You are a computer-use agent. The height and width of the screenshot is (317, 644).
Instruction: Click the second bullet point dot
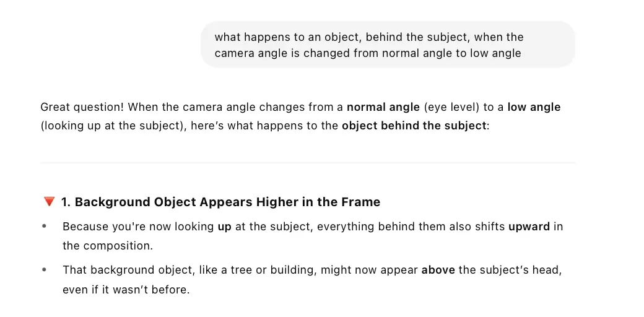(44, 270)
